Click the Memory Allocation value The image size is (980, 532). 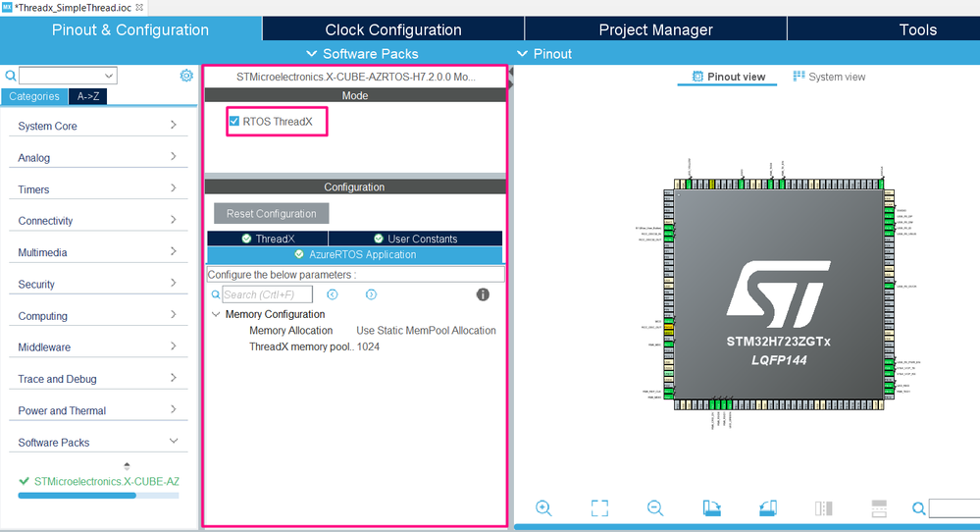click(426, 330)
